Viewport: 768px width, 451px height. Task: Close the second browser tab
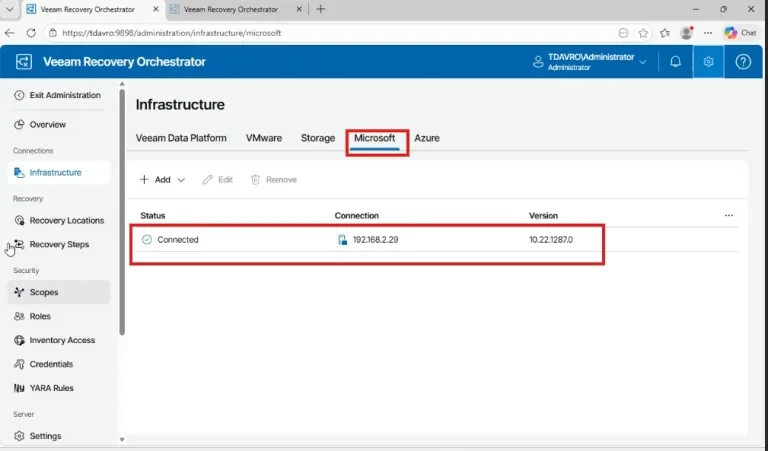tap(299, 9)
